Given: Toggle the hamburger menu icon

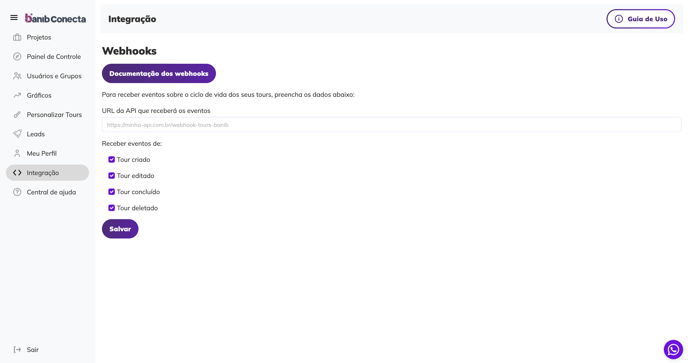Looking at the screenshot, I should (14, 18).
